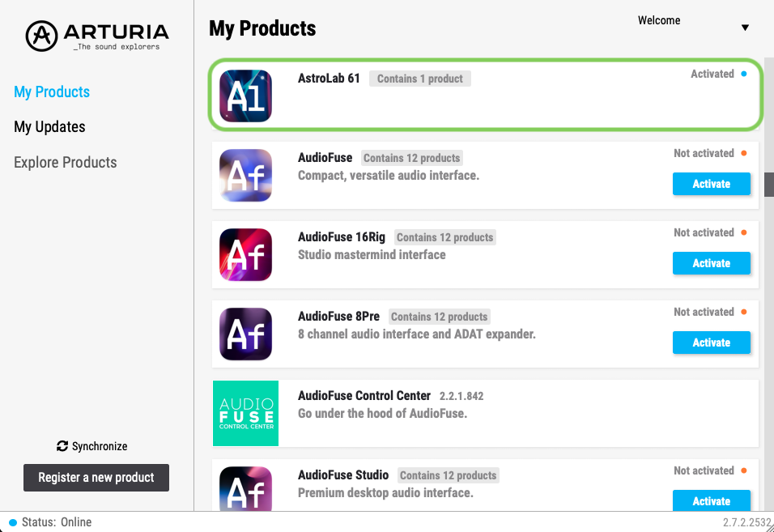Click the app version 2.7.2.2532 text
The height and width of the screenshot is (532, 774).
click(x=746, y=522)
